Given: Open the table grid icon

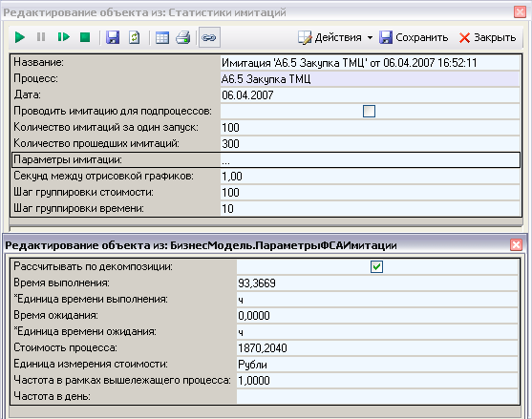Looking at the screenshot, I should (162, 37).
